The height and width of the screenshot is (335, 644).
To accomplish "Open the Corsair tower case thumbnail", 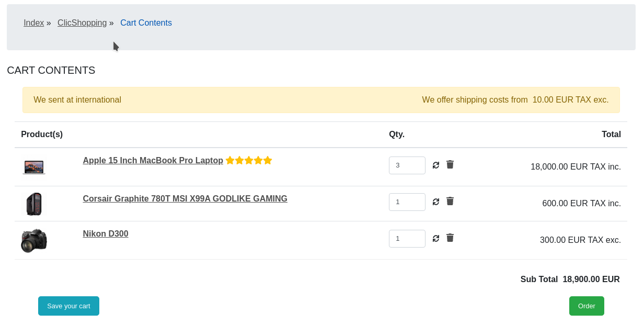I will 34,204.
